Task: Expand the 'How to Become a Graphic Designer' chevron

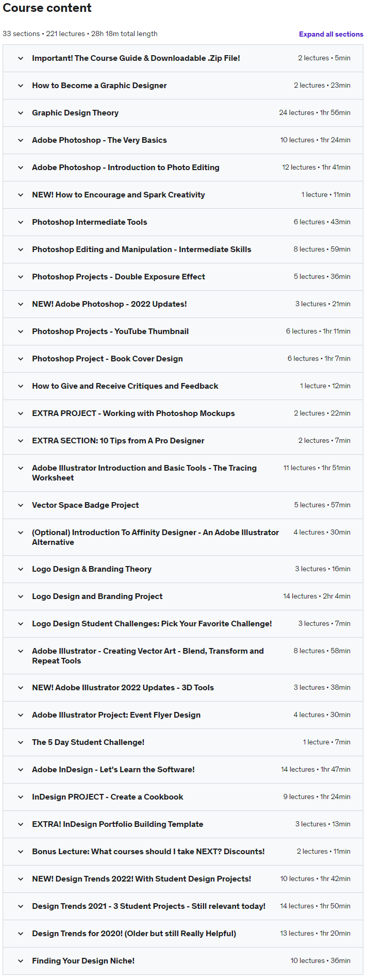Action: [21, 86]
